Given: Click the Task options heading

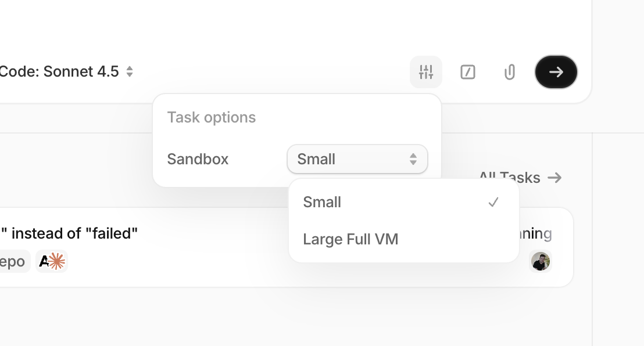Looking at the screenshot, I should (x=212, y=117).
